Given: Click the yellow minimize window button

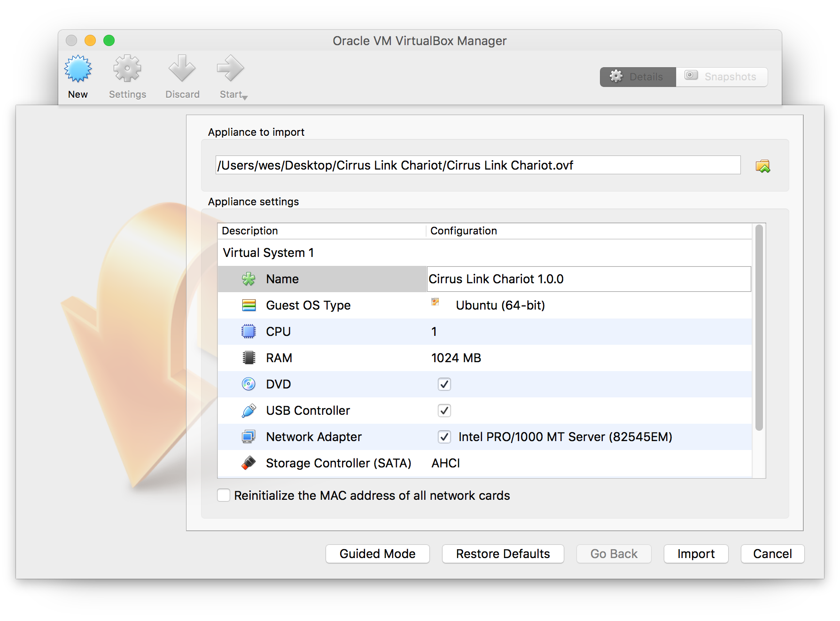Looking at the screenshot, I should [x=90, y=40].
